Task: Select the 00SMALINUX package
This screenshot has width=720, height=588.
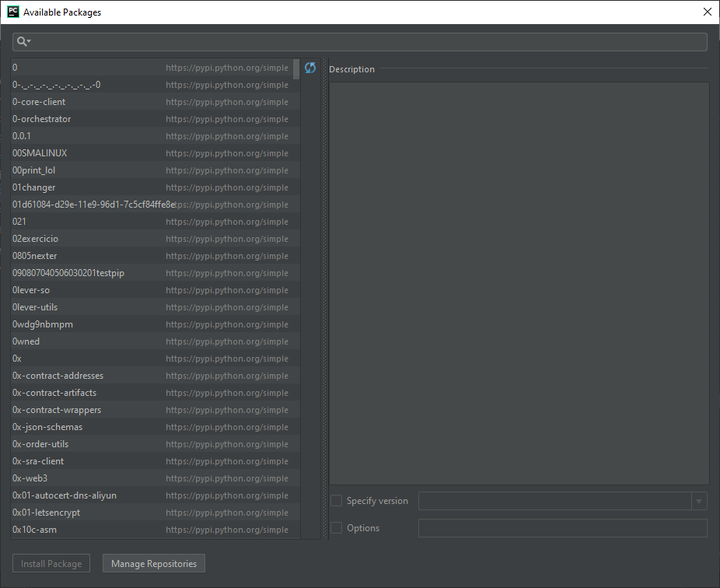Action: [156, 153]
